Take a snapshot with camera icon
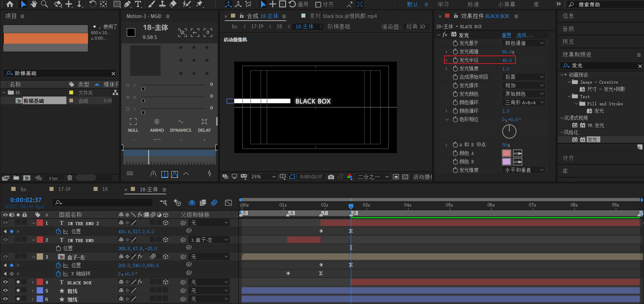 (331, 177)
